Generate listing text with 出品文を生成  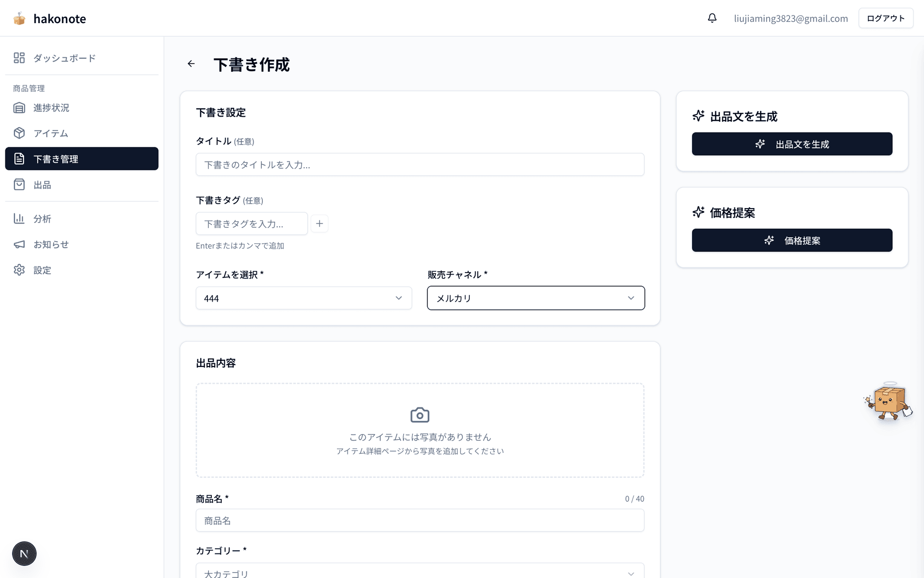[792, 144]
